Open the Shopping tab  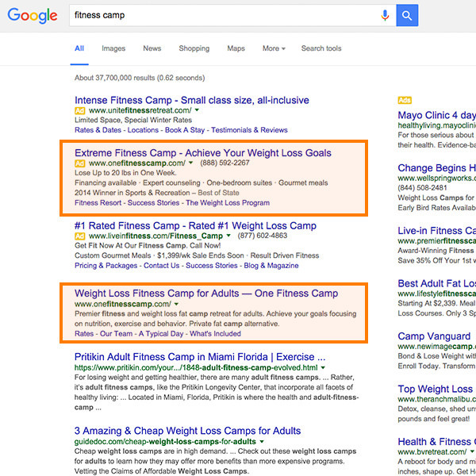point(194,48)
